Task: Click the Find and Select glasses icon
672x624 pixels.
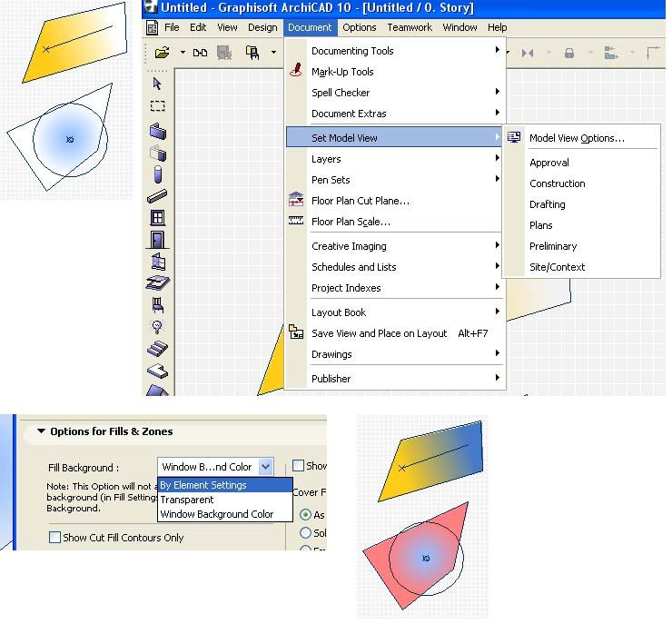Action: tap(200, 54)
